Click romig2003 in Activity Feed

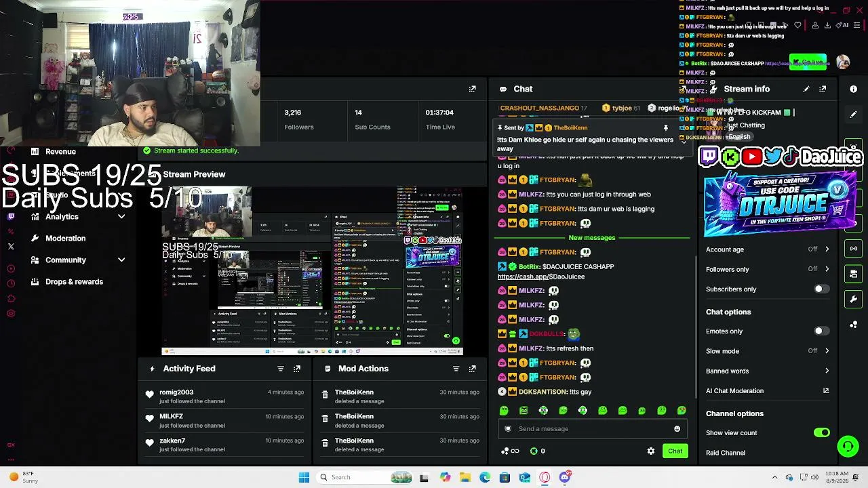(176, 392)
